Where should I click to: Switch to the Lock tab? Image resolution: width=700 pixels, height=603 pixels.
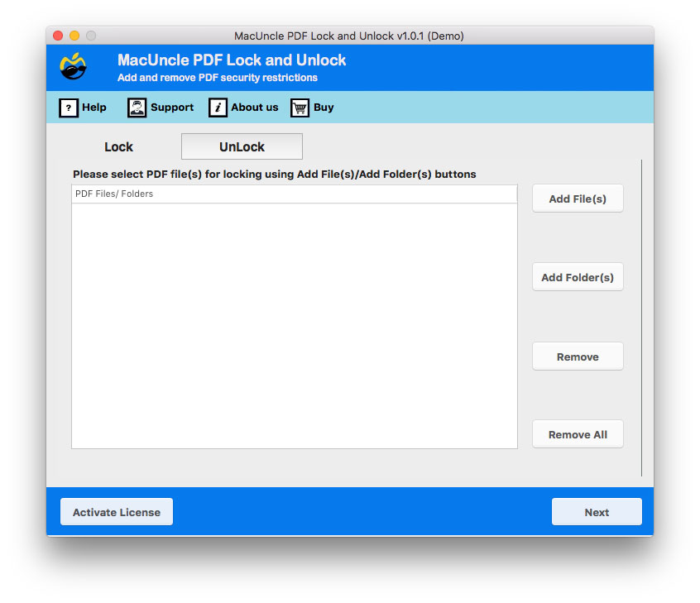(118, 146)
